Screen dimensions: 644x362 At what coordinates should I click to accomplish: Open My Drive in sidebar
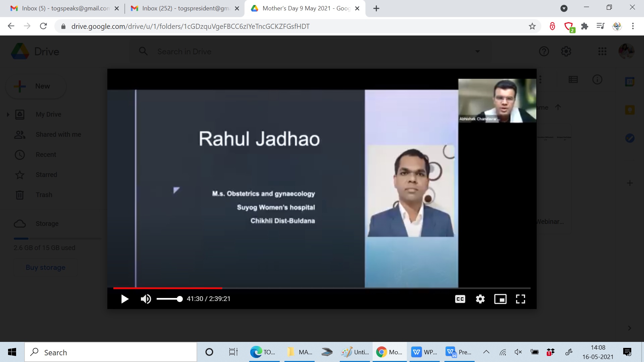(48, 115)
